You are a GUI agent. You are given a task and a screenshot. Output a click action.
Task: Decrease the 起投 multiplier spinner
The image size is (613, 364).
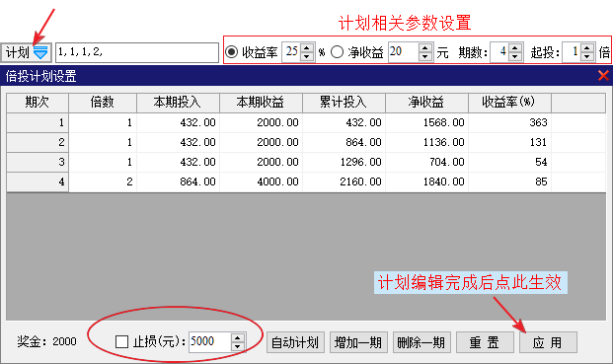point(587,57)
